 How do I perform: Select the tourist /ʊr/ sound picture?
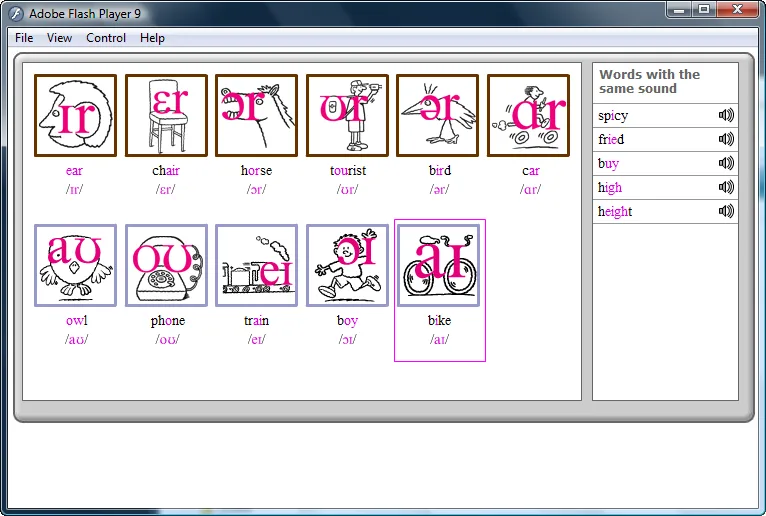click(347, 115)
